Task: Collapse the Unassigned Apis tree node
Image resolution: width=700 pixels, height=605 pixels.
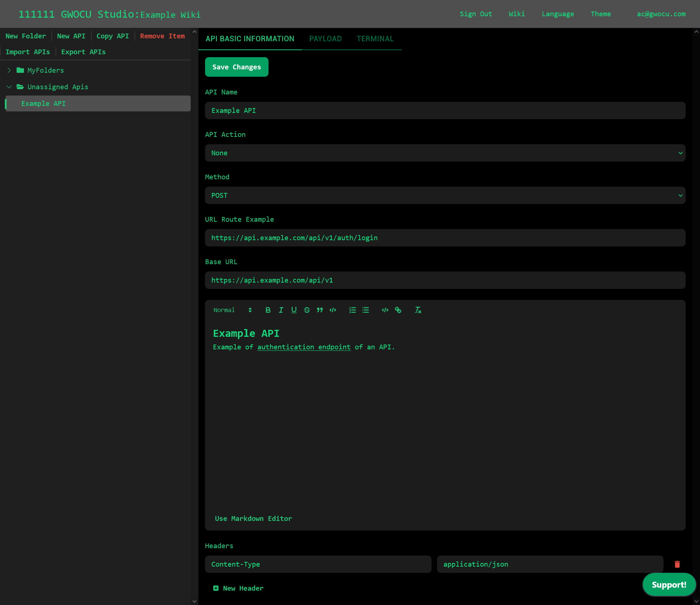Action: [9, 87]
